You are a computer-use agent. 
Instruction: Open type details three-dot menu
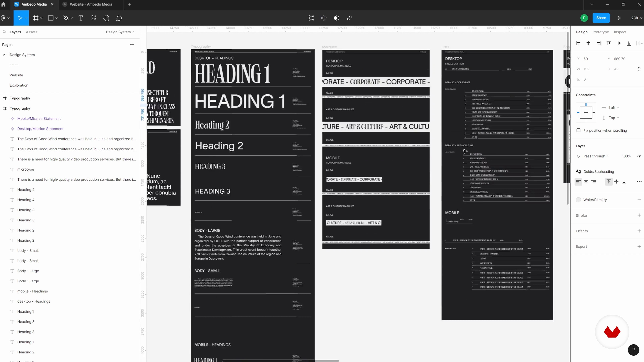[639, 182]
